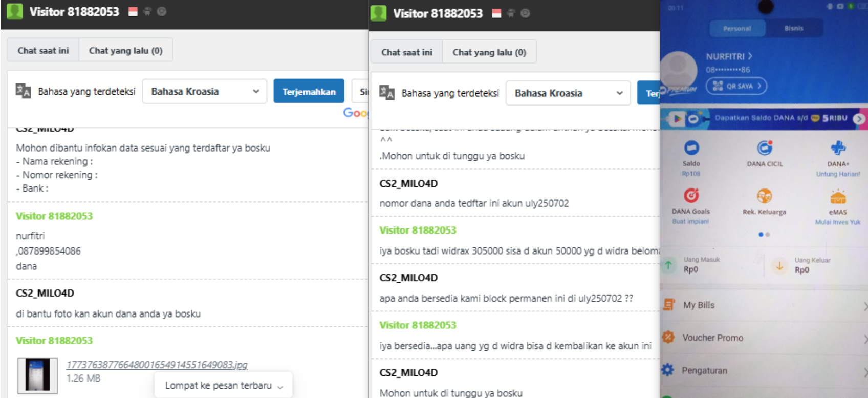Open the Saldo icon in DANA app

[x=691, y=148]
